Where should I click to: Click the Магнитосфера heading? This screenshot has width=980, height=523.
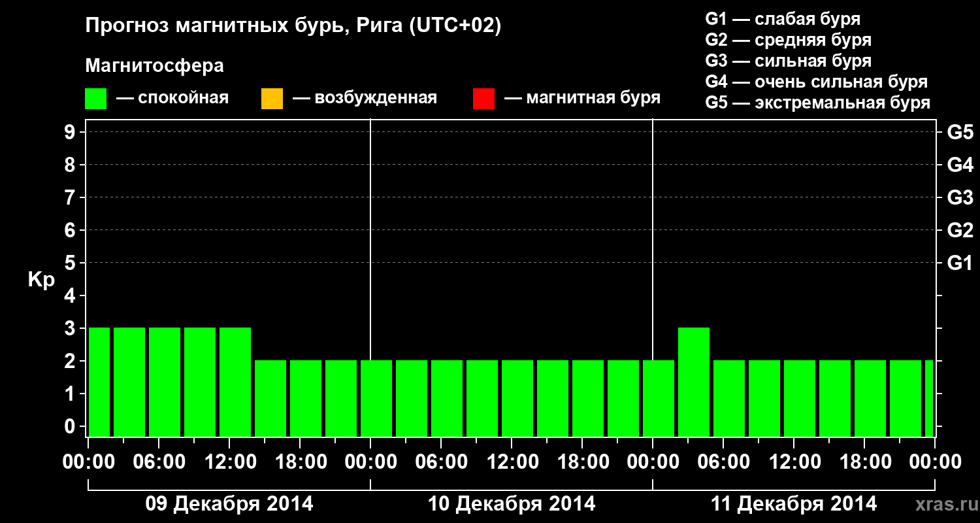click(x=155, y=66)
